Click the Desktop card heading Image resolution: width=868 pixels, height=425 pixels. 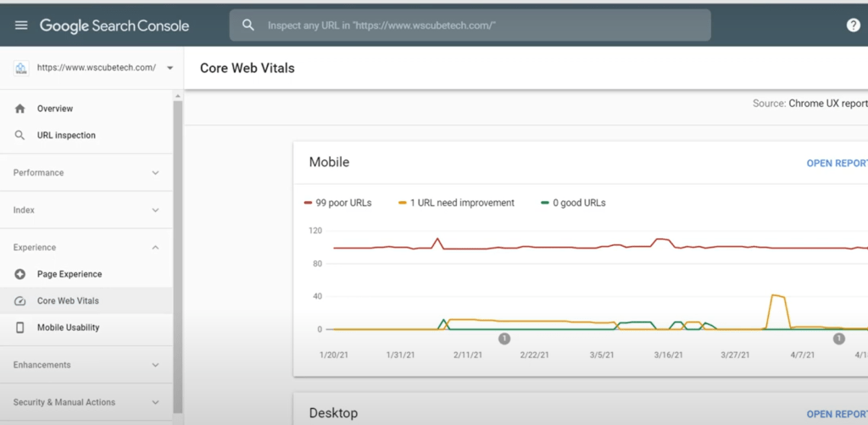pos(333,413)
